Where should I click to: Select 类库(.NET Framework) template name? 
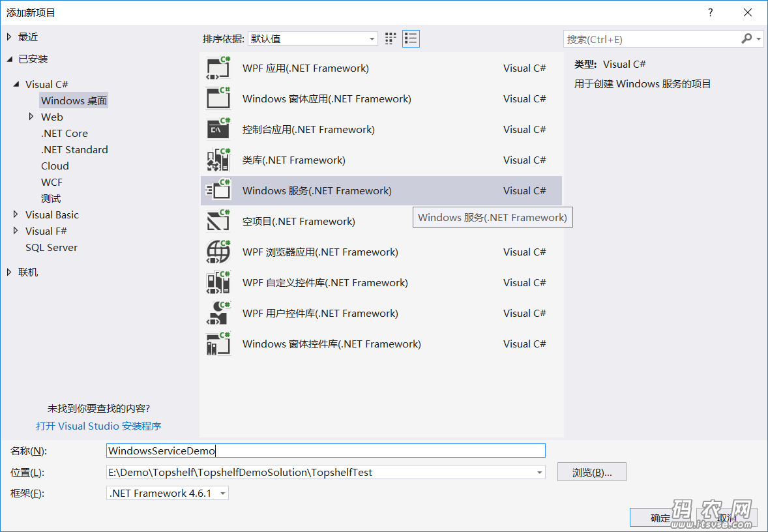point(294,160)
